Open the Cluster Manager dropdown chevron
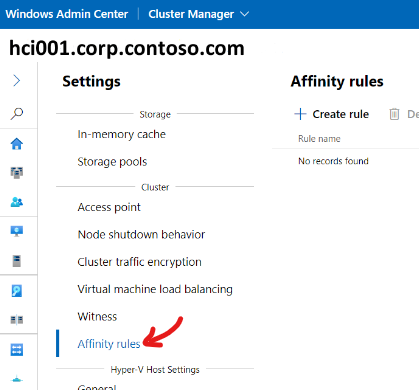 tap(245, 14)
